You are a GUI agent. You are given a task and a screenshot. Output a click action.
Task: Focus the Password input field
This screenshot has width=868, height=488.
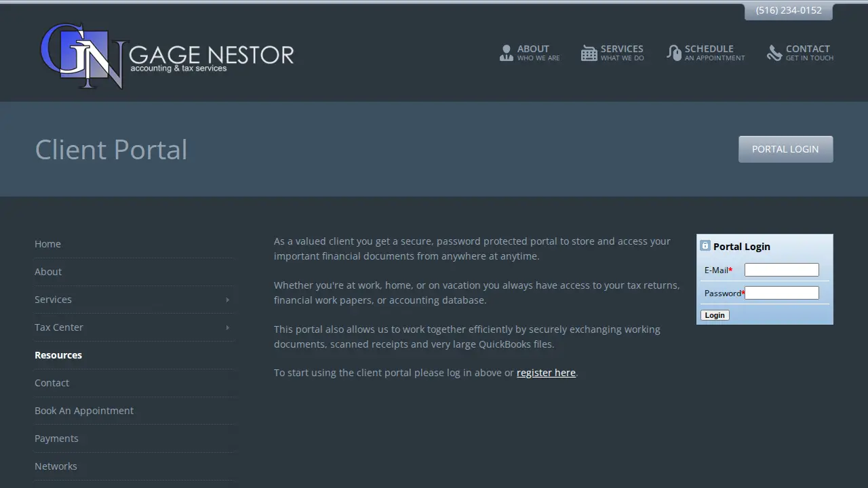tap(782, 293)
